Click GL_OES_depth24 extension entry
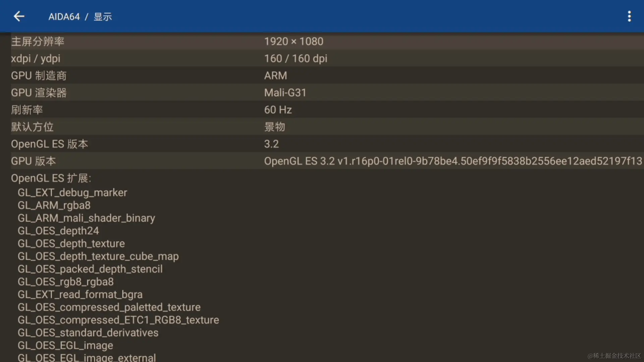 click(x=58, y=231)
